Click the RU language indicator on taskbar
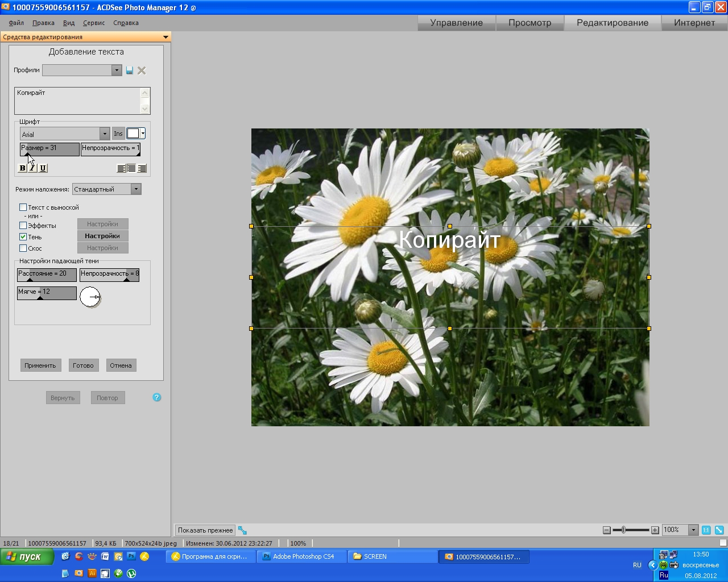Viewport: 728px width, 582px height. (x=637, y=565)
